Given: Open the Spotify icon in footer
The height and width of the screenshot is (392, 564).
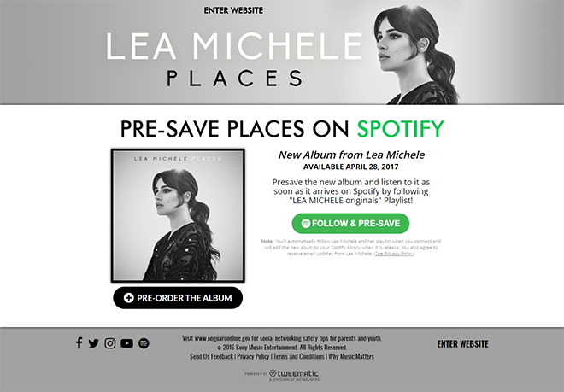Looking at the screenshot, I should pos(144,343).
